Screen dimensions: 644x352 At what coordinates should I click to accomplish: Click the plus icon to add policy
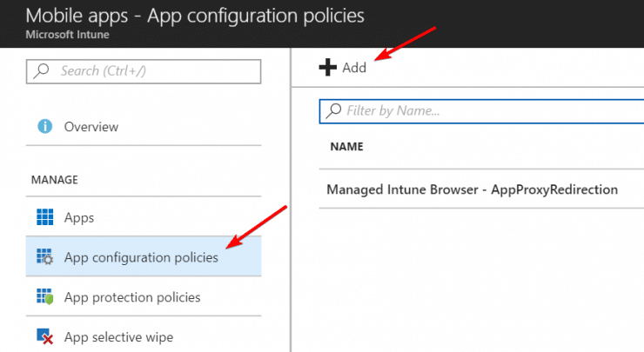328,68
